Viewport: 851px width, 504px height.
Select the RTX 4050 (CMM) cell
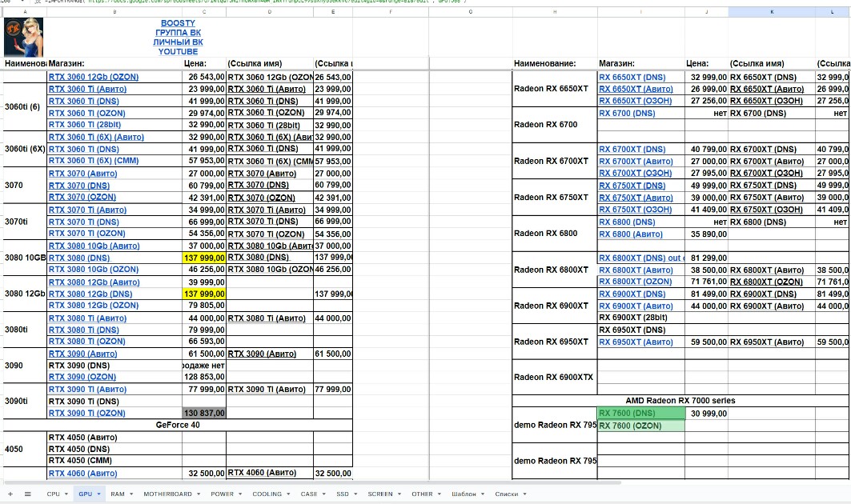114,461
